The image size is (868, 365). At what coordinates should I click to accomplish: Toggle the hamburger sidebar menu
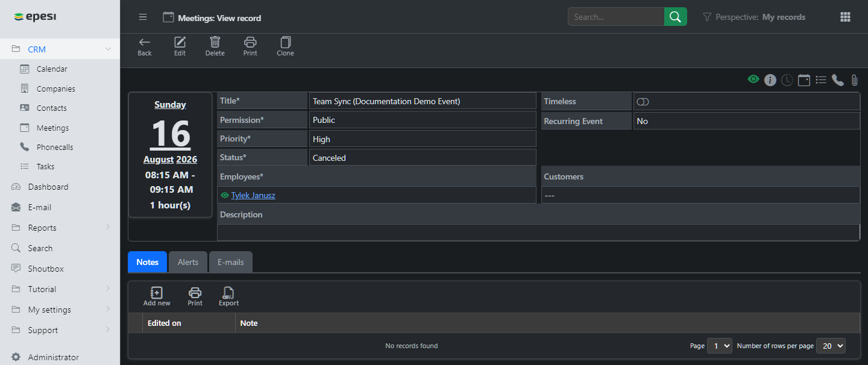[x=143, y=17]
